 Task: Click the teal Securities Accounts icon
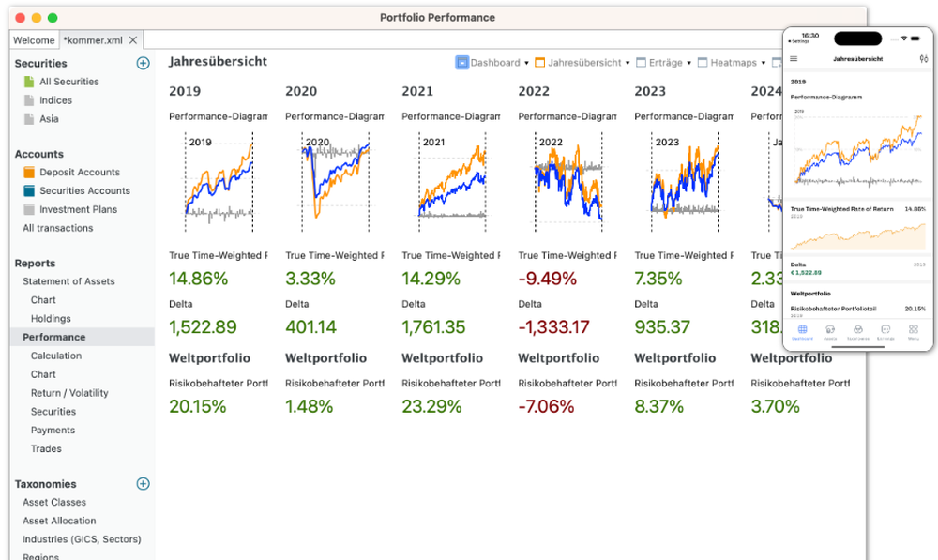(29, 190)
